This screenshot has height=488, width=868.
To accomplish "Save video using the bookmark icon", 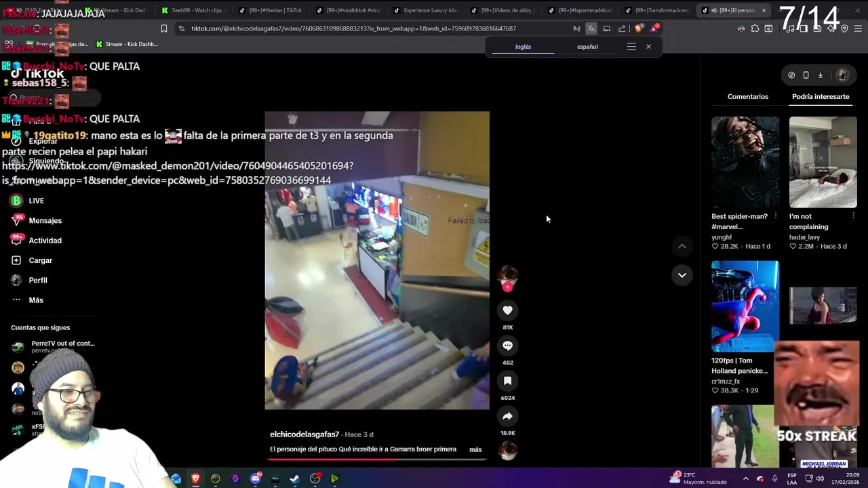I will tap(507, 380).
